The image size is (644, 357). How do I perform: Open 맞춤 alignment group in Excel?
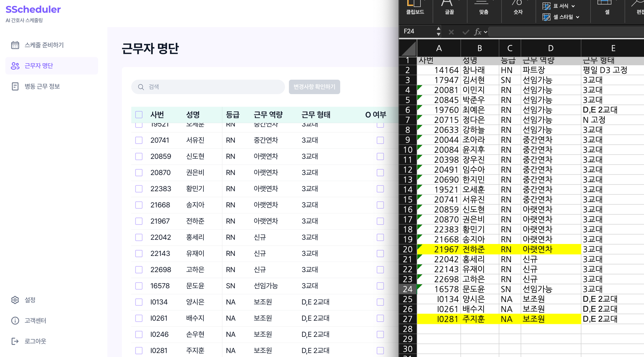(x=484, y=8)
